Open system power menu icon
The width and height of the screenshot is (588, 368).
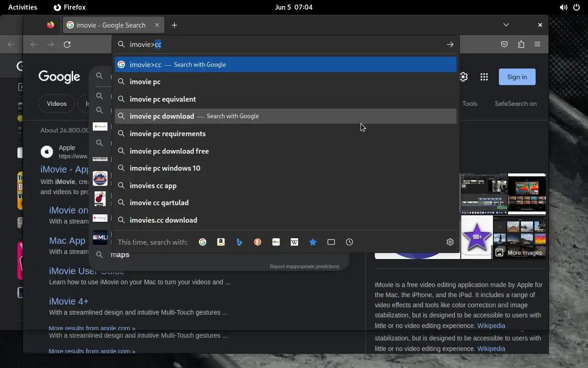click(x=577, y=7)
